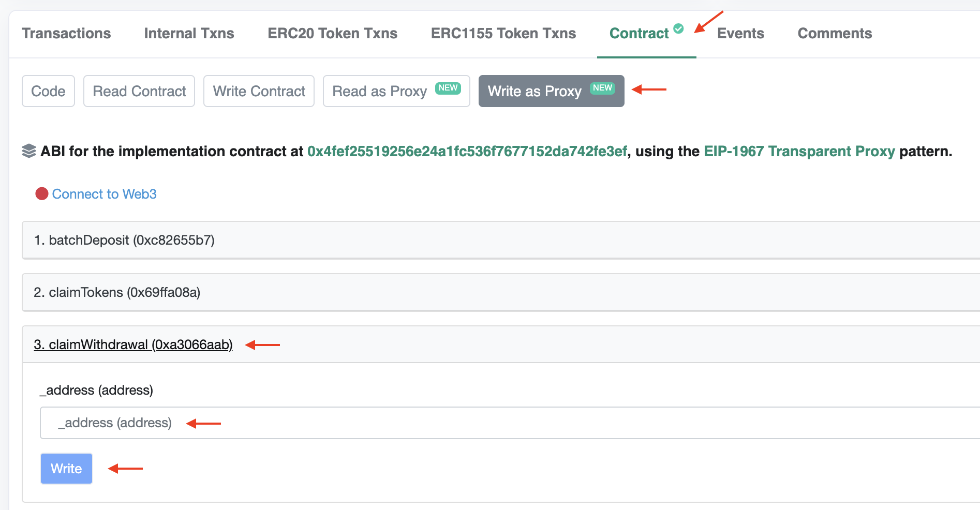Select the Write Contract button
The height and width of the screenshot is (510, 980).
point(259,91)
